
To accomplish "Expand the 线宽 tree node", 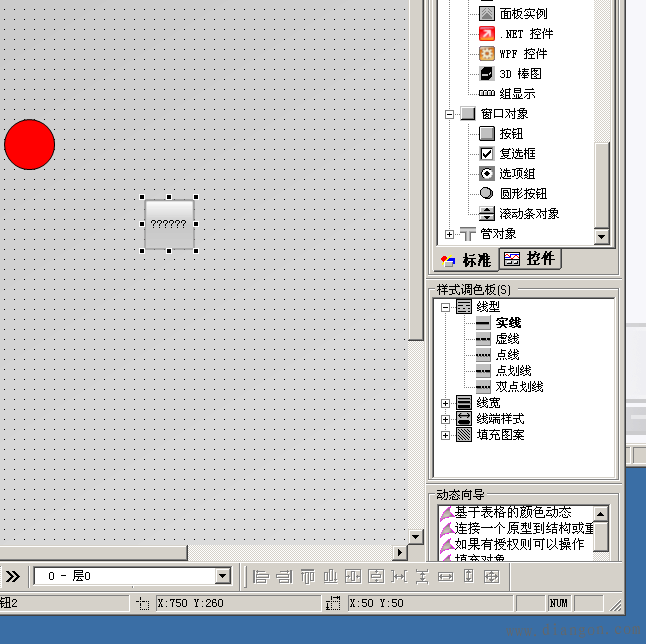I will [x=445, y=403].
